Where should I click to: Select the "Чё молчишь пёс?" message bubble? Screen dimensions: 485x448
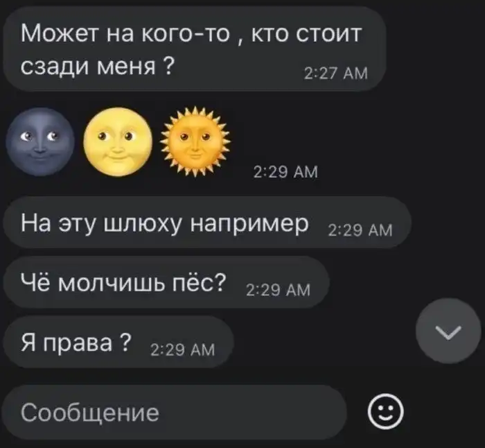tap(166, 282)
